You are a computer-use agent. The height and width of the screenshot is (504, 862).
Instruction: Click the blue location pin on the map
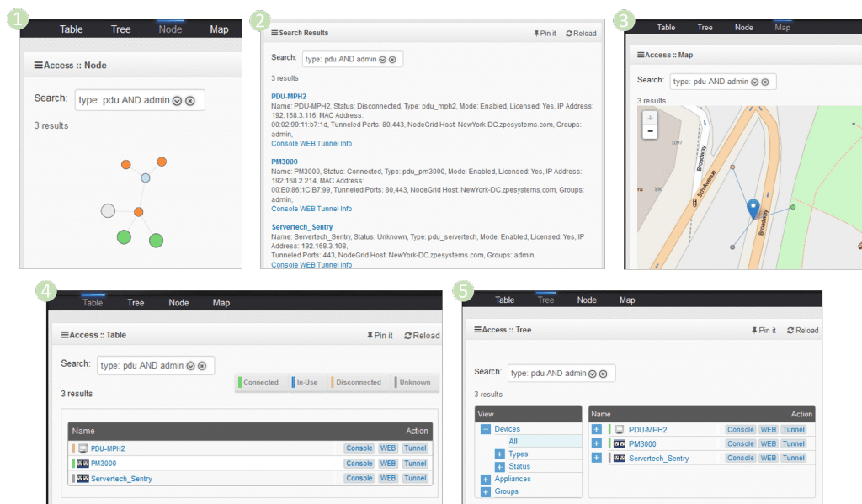click(x=753, y=208)
